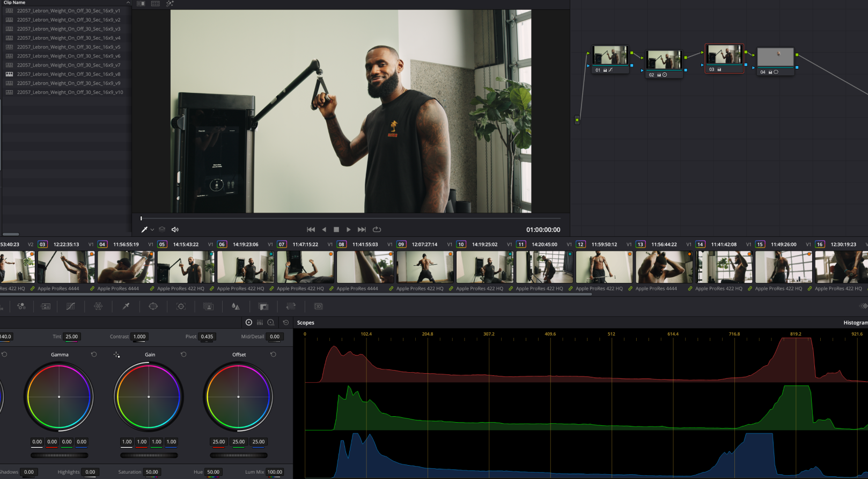Select timeline clip 13 thumbnail
Image resolution: width=868 pixels, height=479 pixels.
pos(664,267)
